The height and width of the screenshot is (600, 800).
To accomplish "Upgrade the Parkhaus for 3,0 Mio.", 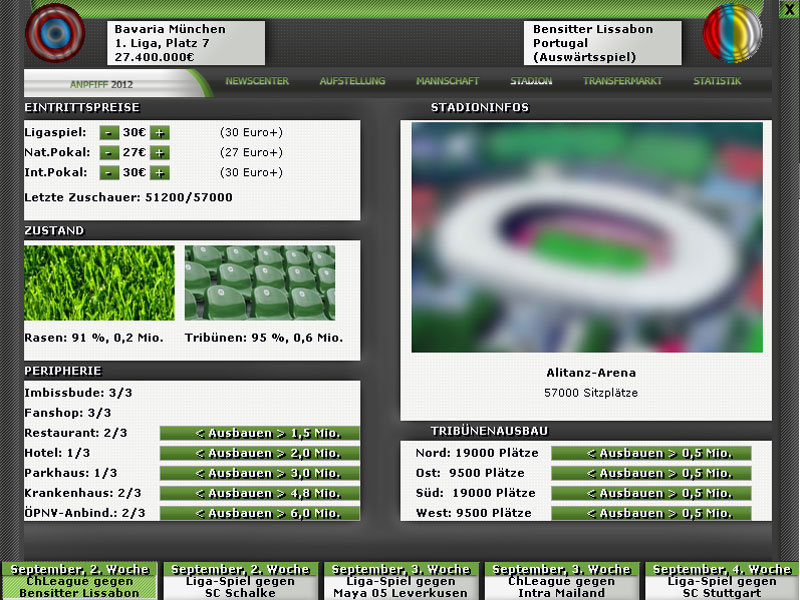I will tap(260, 473).
